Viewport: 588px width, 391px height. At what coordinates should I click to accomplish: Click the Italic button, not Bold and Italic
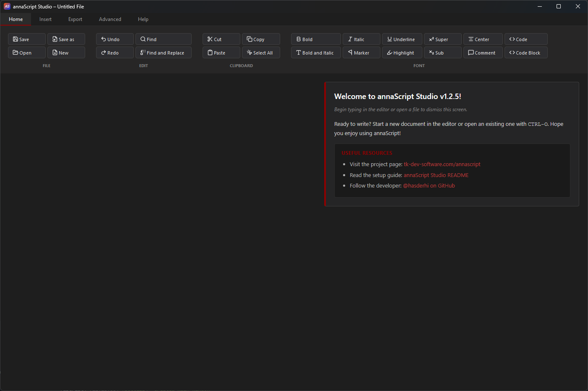(362, 39)
